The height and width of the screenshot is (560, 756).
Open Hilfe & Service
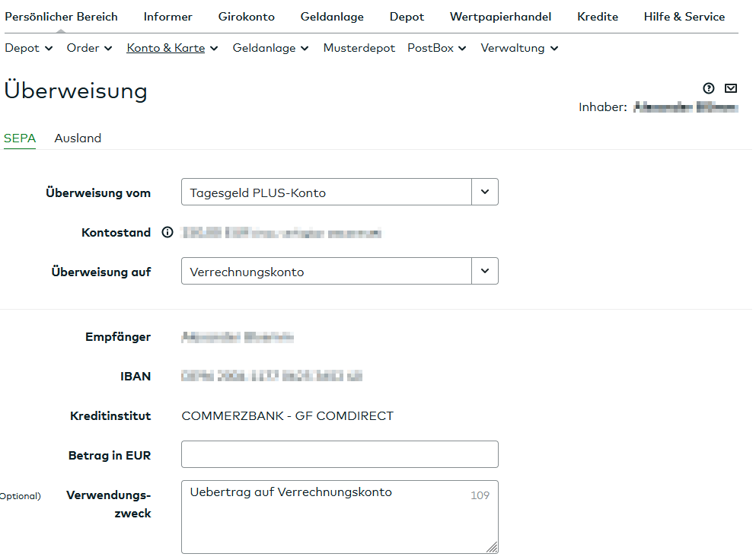point(684,17)
